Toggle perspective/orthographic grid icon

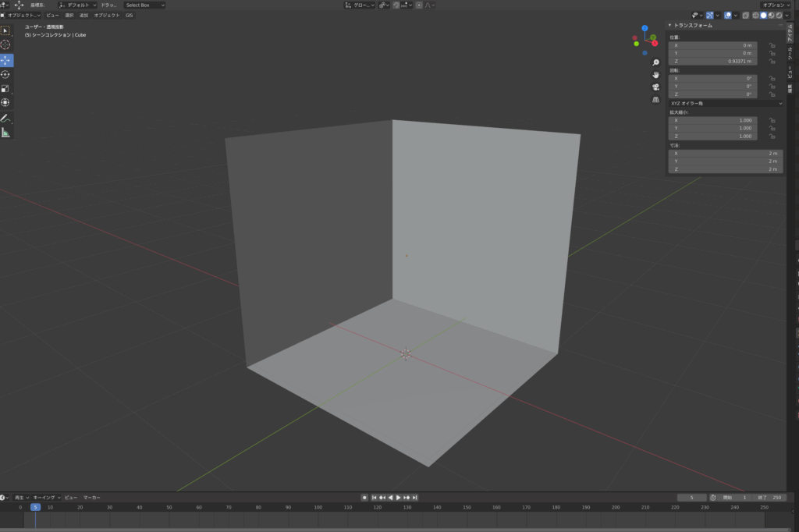[656, 99]
